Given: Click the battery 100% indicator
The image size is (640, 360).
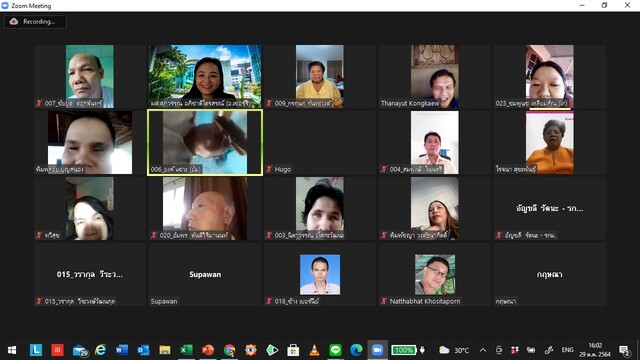Looking at the screenshot, I should pos(404,350).
